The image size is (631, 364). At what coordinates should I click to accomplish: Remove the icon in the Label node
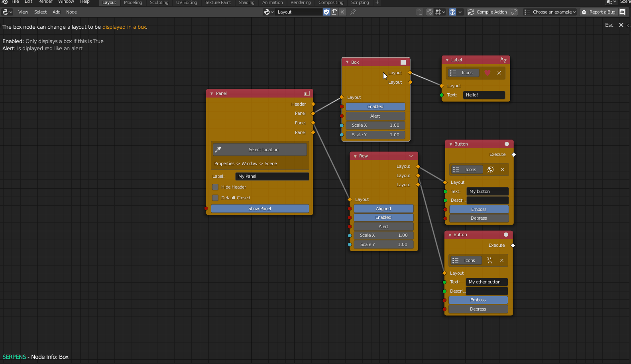(499, 73)
